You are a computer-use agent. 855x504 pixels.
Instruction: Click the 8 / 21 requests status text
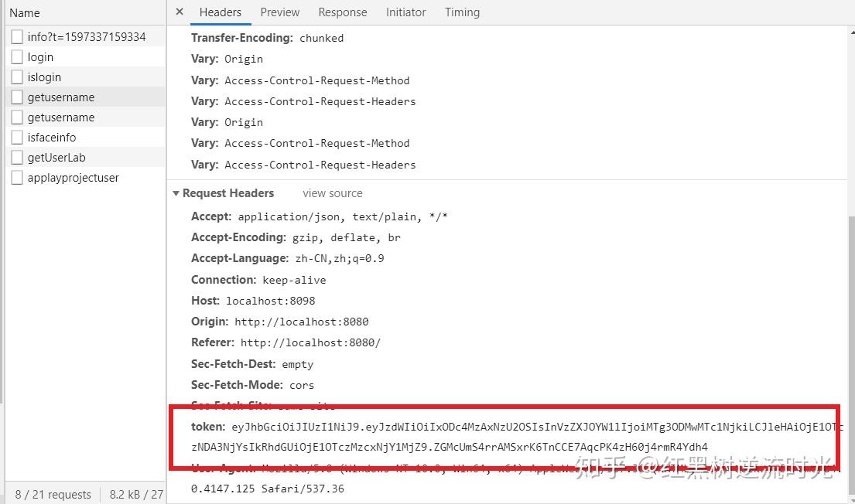(52, 494)
